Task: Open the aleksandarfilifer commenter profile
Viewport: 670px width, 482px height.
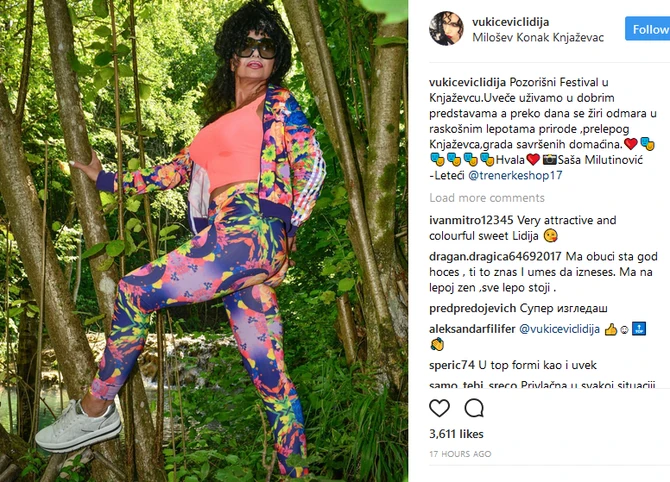Action: (x=472, y=329)
